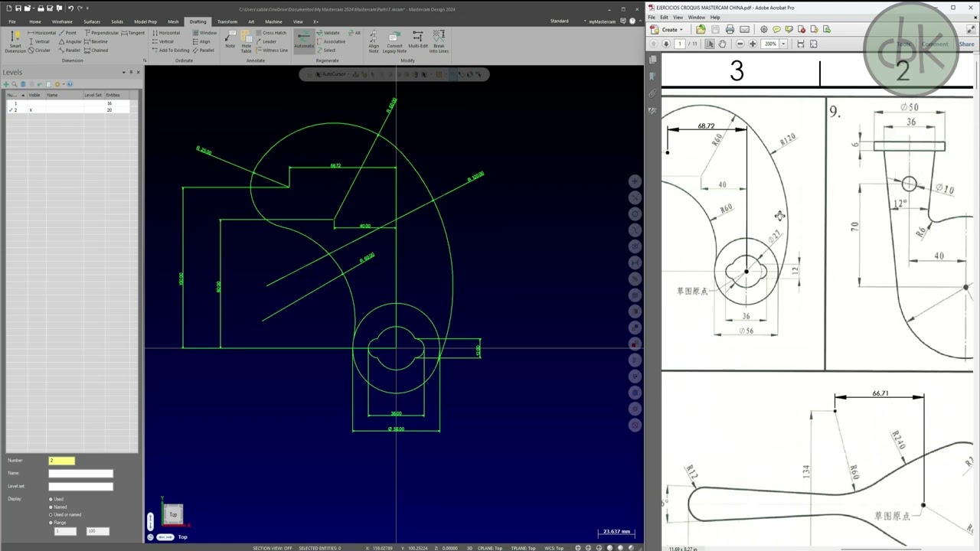Select the Named display radio button
The height and width of the screenshot is (551, 980).
(51, 507)
